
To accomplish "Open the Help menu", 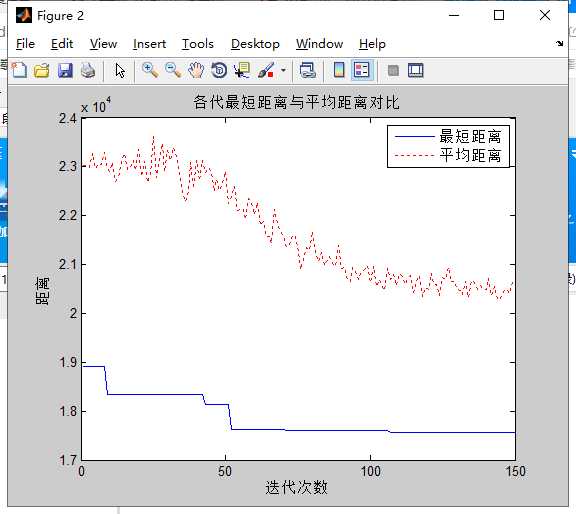I will (372, 44).
